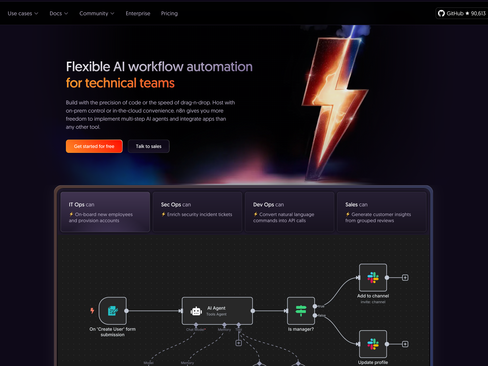Open the GitHub star counter link

[x=462, y=13]
